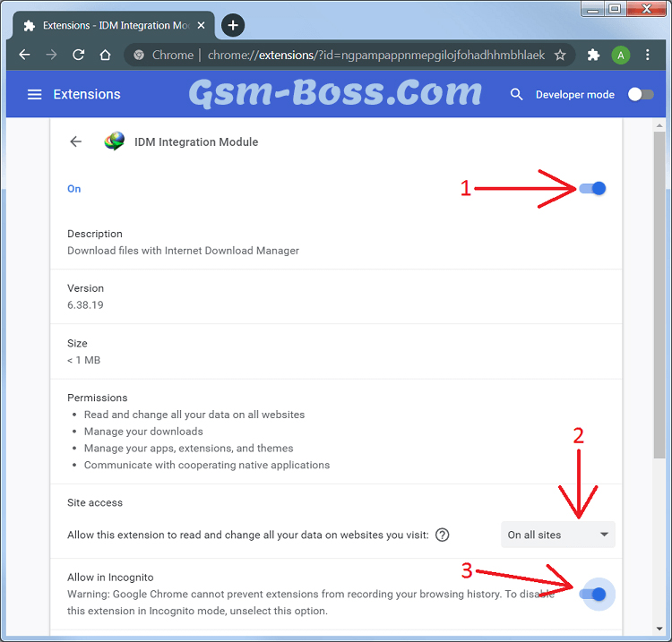Viewport: 672px width, 642px height.
Task: View site information via the Chrome icon
Action: pos(139,55)
